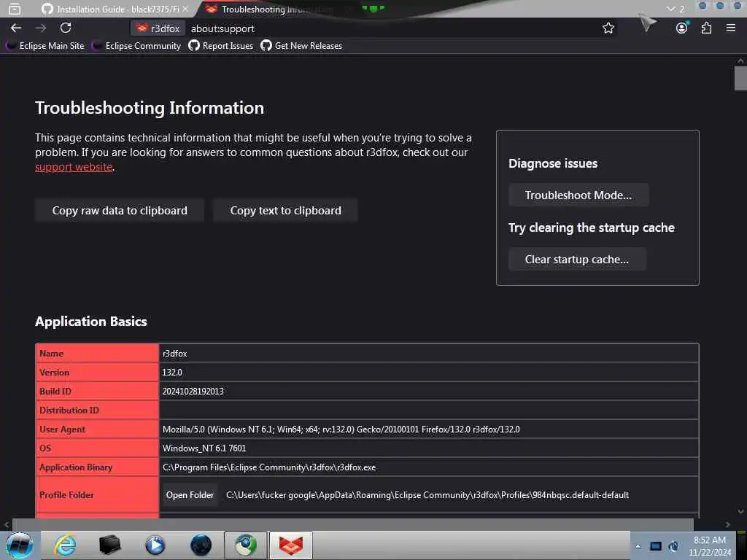Screen dimensions: 747x560
Task: Open the green-blue browser taskbar icon
Action: [246, 545]
